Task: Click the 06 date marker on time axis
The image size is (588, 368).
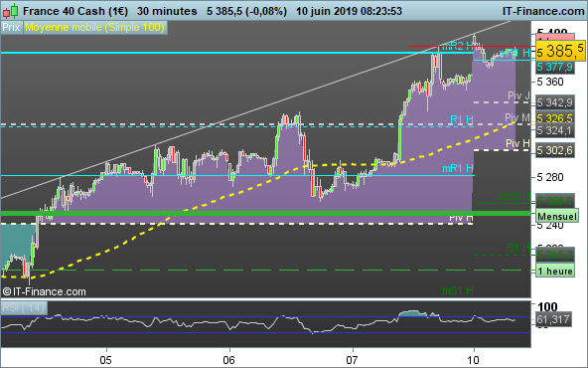Action: point(228,360)
